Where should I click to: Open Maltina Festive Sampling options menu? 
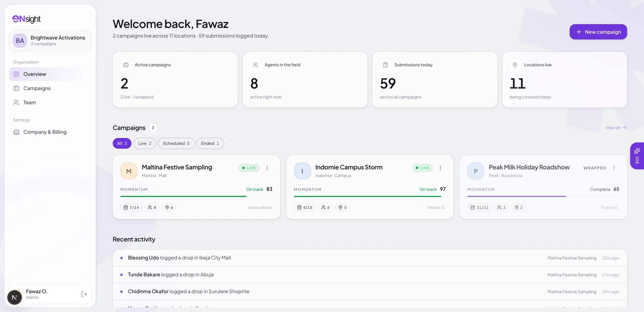point(267,168)
